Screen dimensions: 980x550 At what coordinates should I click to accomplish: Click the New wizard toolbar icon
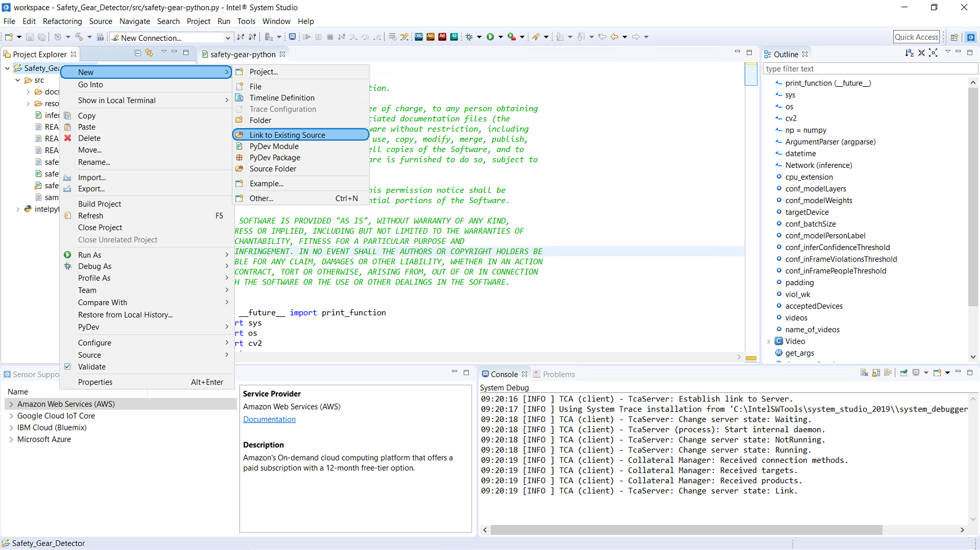tap(9, 37)
